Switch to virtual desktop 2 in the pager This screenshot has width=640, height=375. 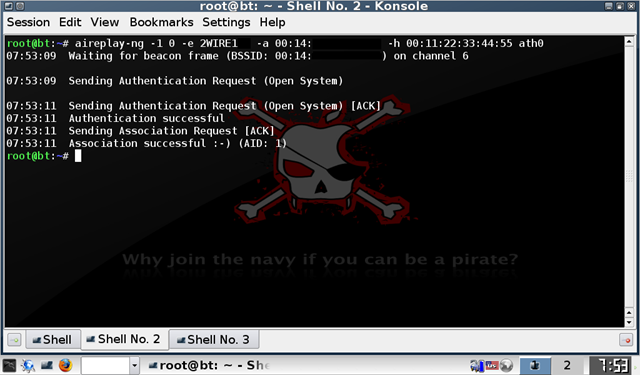pyautogui.click(x=567, y=365)
